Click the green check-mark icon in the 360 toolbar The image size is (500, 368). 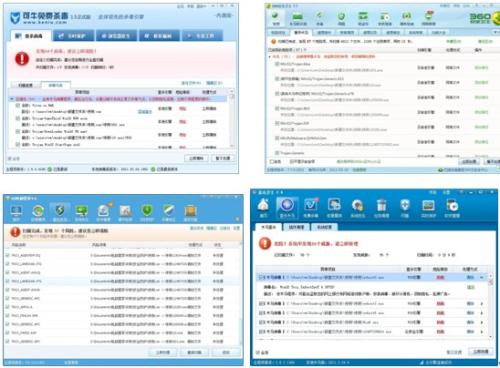275,17
